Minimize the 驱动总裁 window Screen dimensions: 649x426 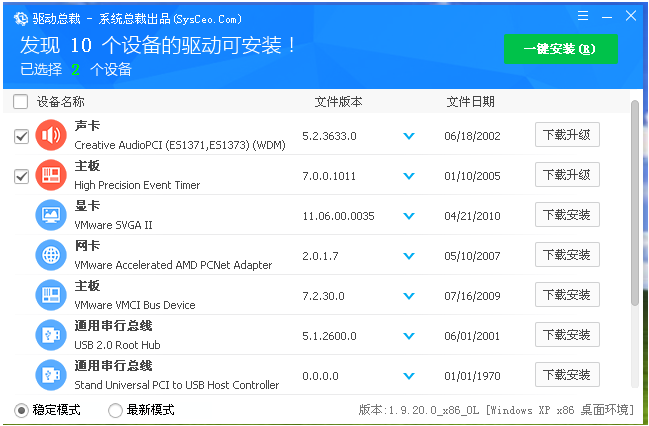pyautogui.click(x=607, y=17)
